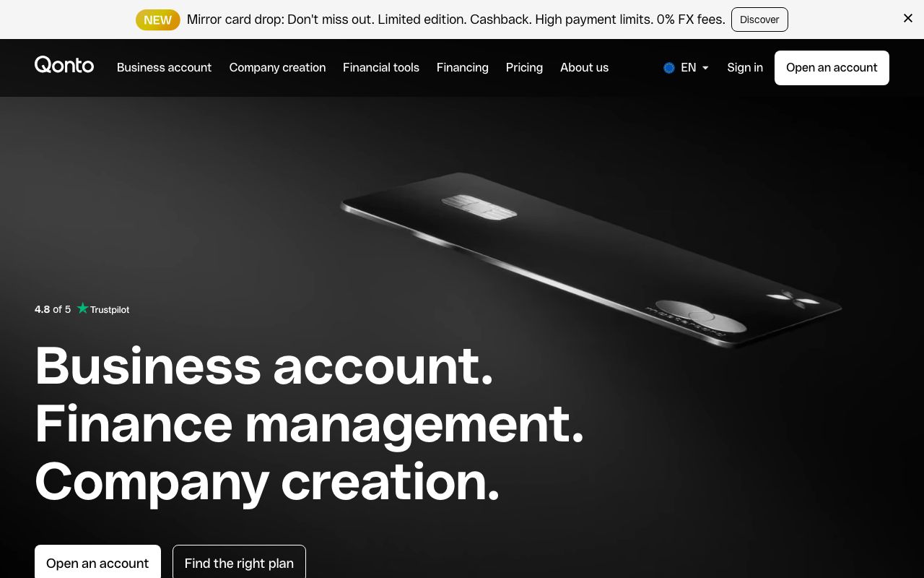924x578 pixels.
Task: Click the yellow NEW badge
Action: click(x=157, y=20)
